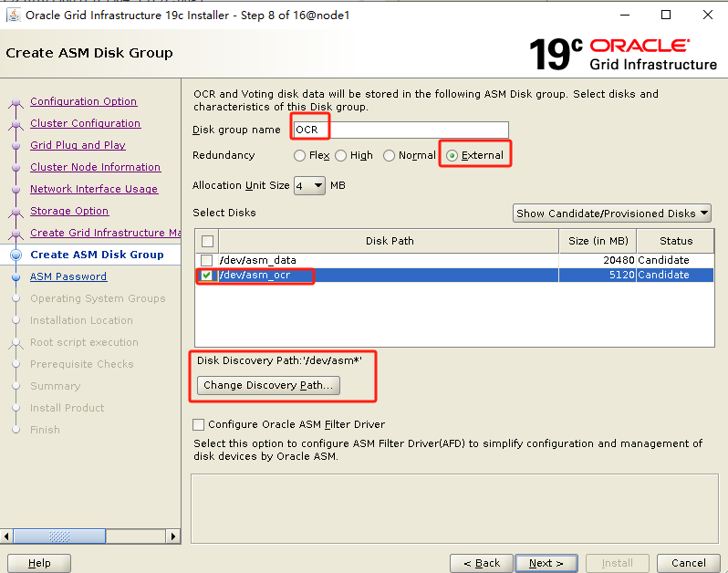Minimize the installer window
This screenshot has width=728, height=573.
tap(625, 15)
